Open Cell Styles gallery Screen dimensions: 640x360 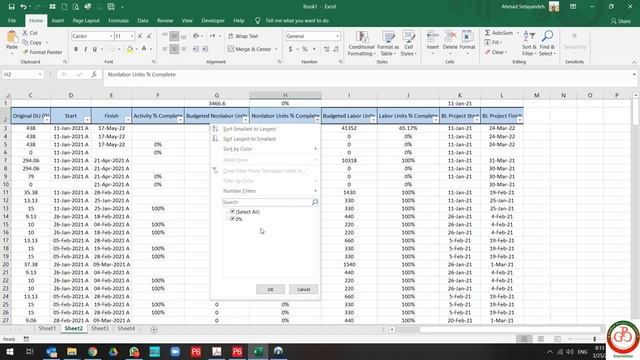click(408, 43)
